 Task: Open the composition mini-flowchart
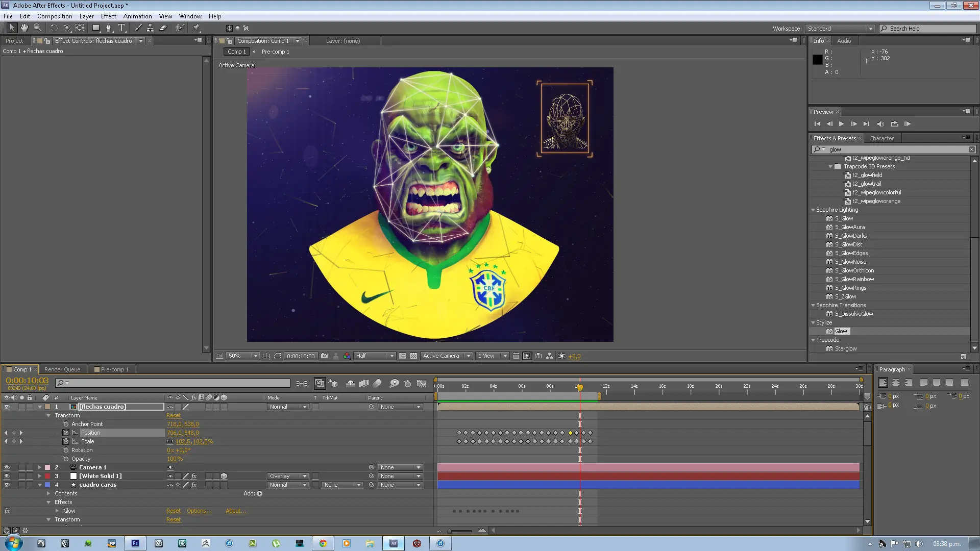pyautogui.click(x=302, y=383)
